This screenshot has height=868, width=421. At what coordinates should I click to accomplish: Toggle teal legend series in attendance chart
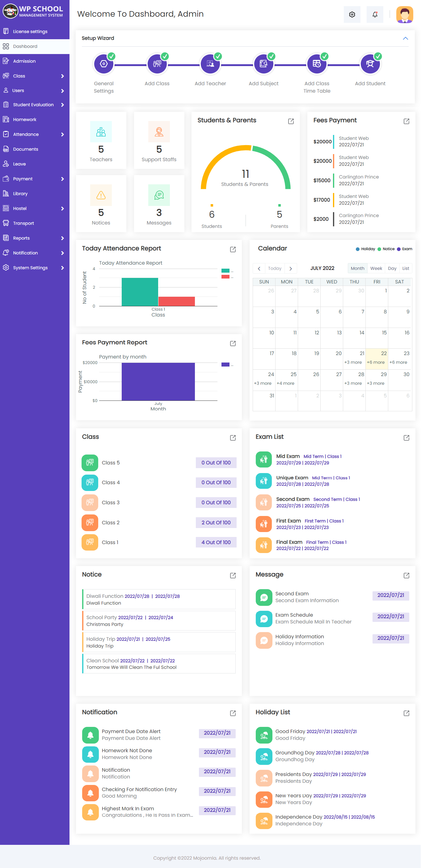[225, 270]
